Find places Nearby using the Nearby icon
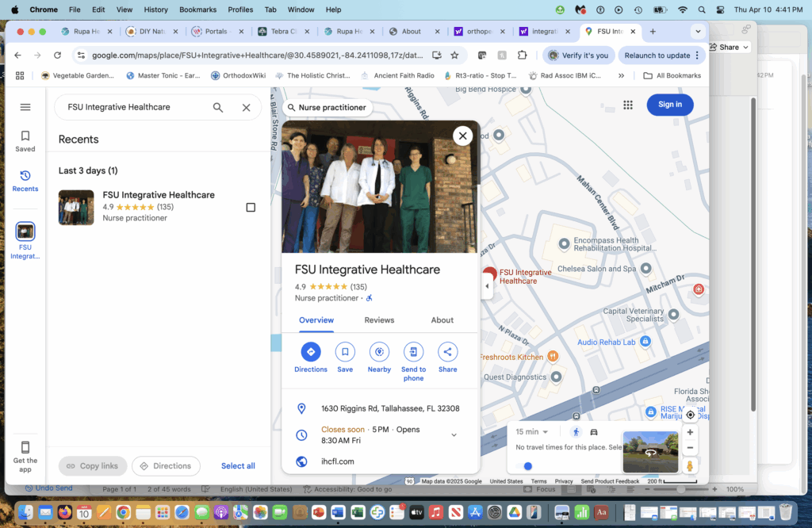This screenshot has height=528, width=812. pyautogui.click(x=379, y=352)
